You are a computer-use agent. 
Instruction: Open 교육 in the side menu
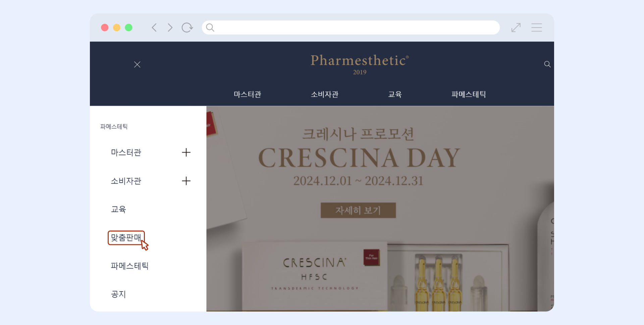(x=118, y=209)
